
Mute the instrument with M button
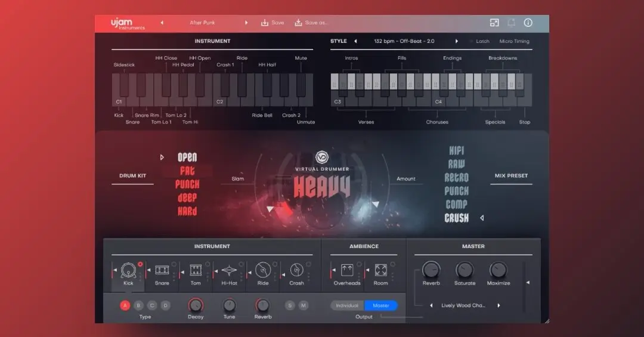[304, 305]
